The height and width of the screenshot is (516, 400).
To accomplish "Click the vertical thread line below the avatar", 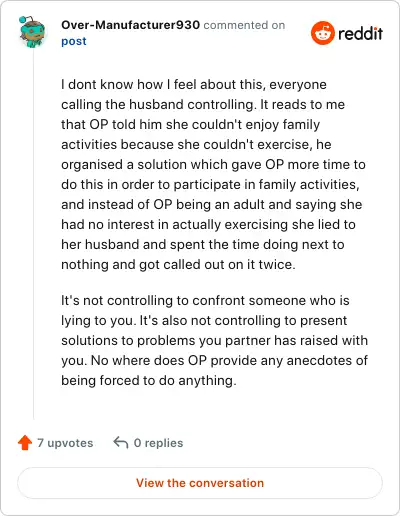I will click(x=33, y=233).
